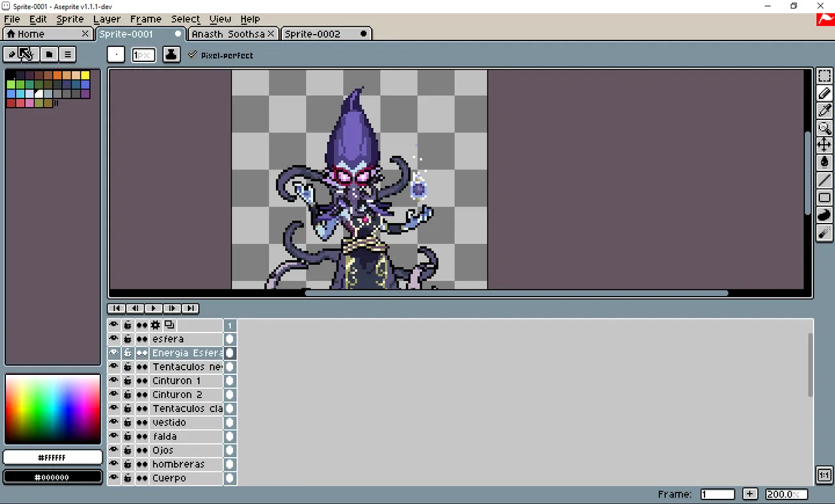Toggle the Pixel-perfect checkbox
This screenshot has width=835, height=504.
(x=192, y=55)
